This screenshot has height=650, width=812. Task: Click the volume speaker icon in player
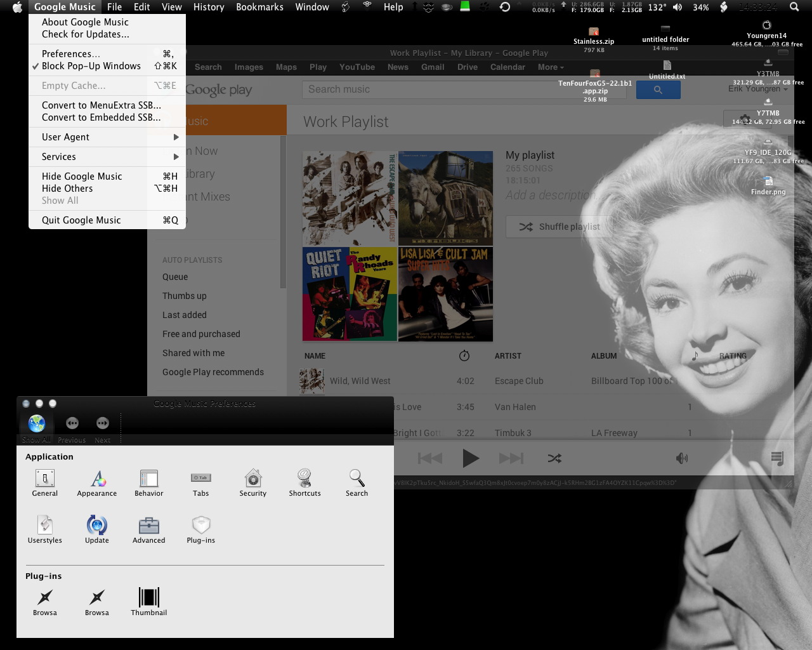click(682, 458)
